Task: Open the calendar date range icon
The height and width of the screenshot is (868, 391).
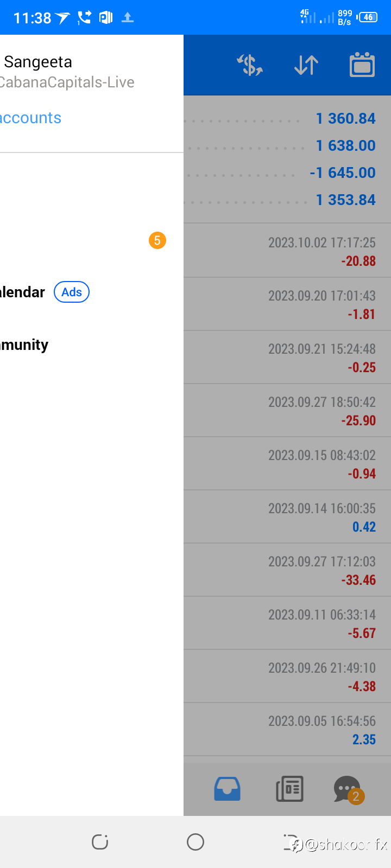Action: tap(362, 66)
